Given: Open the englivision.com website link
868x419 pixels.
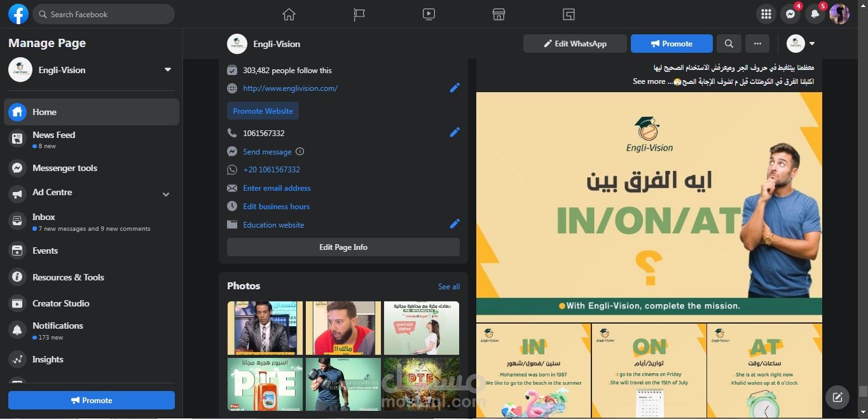Looking at the screenshot, I should [x=290, y=88].
